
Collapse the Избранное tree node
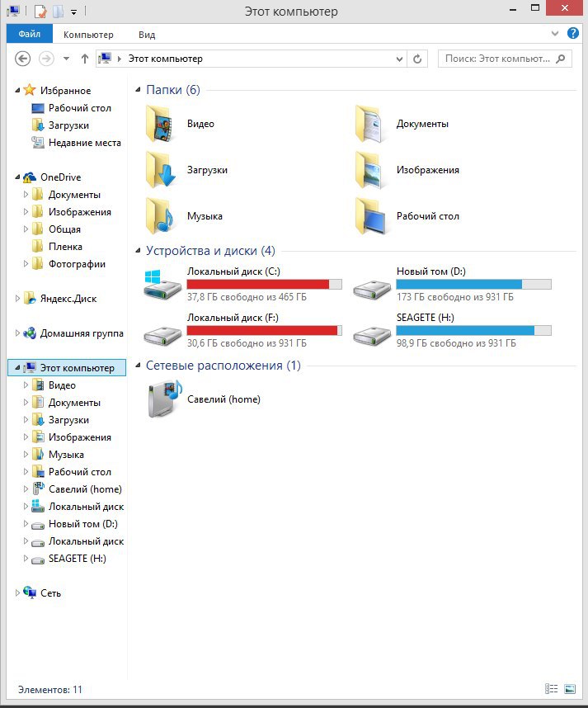click(17, 90)
